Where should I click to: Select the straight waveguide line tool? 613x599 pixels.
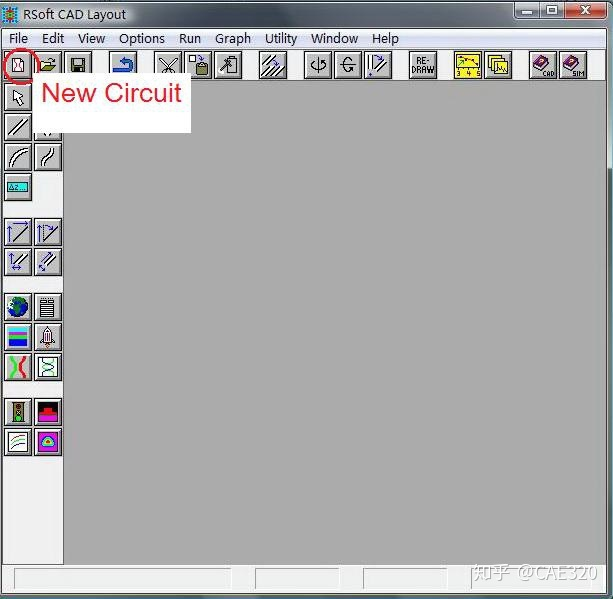tap(18, 127)
